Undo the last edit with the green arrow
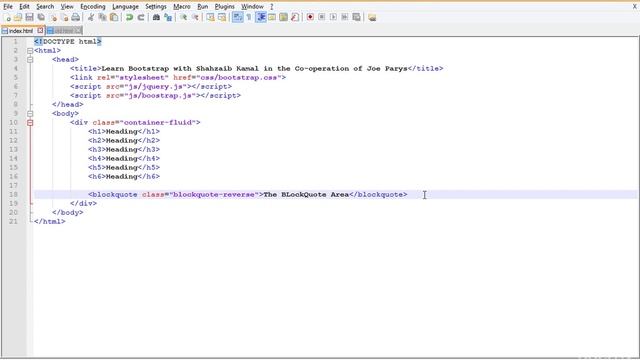The height and width of the screenshot is (360, 640). (x=129, y=17)
